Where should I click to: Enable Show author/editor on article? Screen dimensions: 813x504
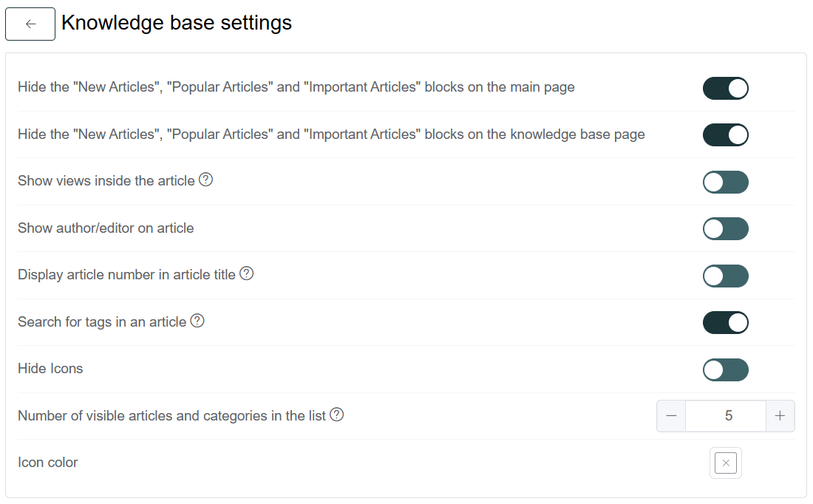[x=725, y=228]
